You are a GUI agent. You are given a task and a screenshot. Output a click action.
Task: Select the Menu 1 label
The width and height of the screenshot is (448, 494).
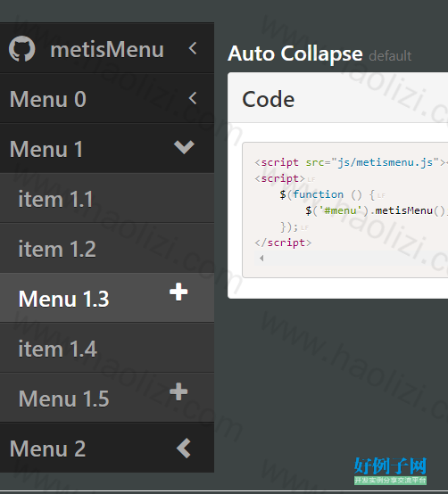click(46, 149)
